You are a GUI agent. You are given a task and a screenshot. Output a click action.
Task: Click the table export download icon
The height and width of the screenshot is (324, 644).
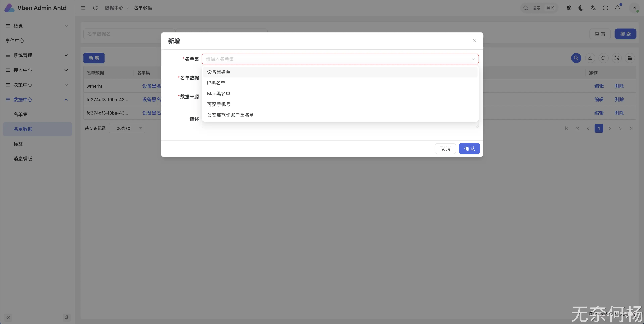[x=590, y=58]
